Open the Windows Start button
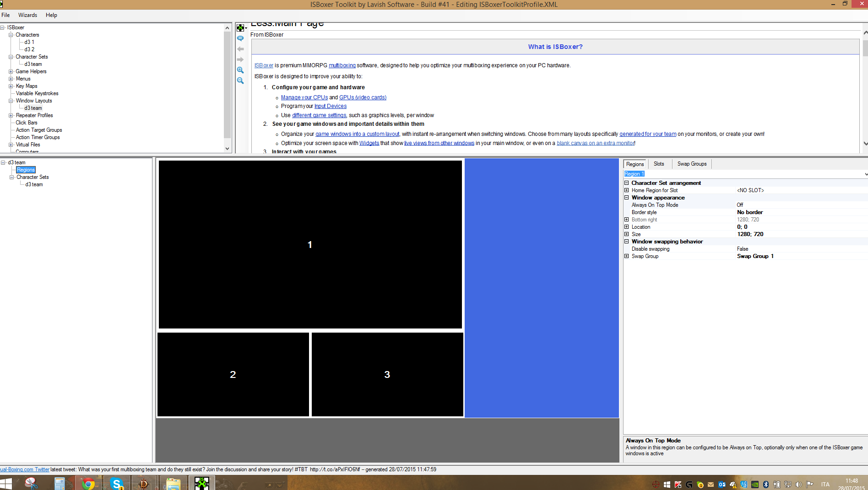868x490 pixels. point(6,484)
